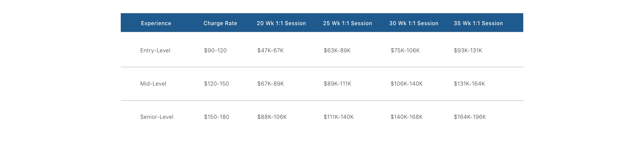This screenshot has height=146, width=644.
Task: Click the $90-120 charge rate cell
Action: point(215,50)
